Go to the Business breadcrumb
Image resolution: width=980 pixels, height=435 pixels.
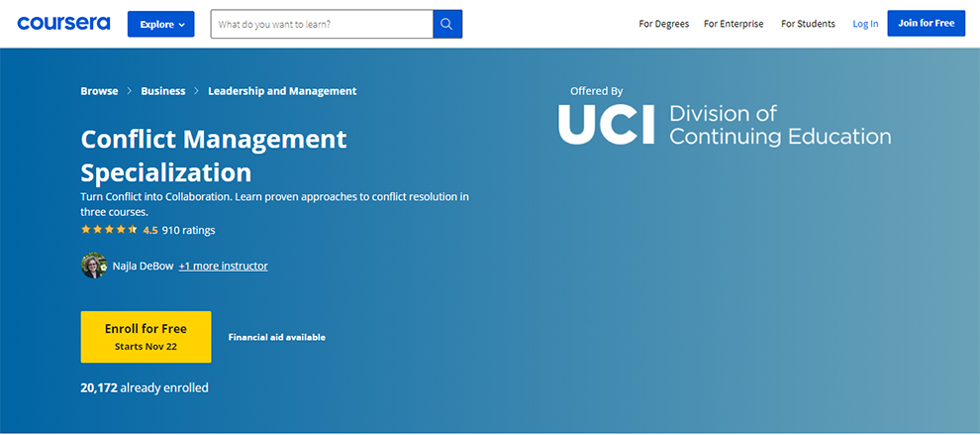coord(163,91)
